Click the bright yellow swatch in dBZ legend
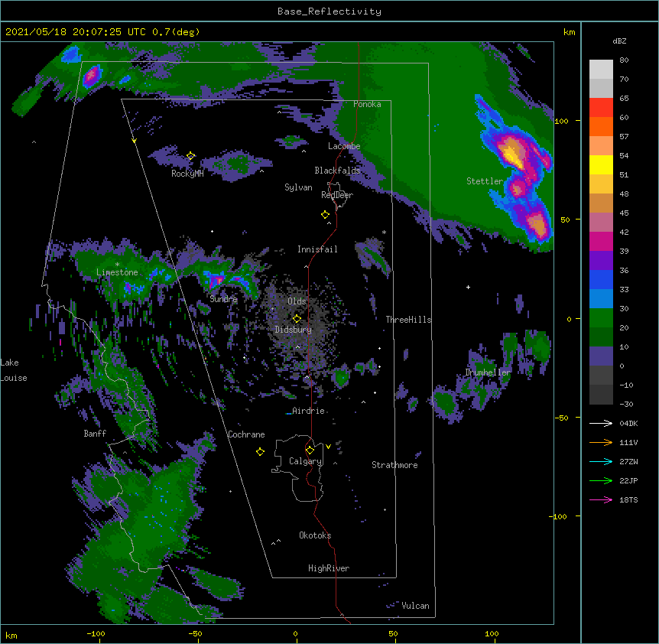The image size is (659, 644). point(601,164)
